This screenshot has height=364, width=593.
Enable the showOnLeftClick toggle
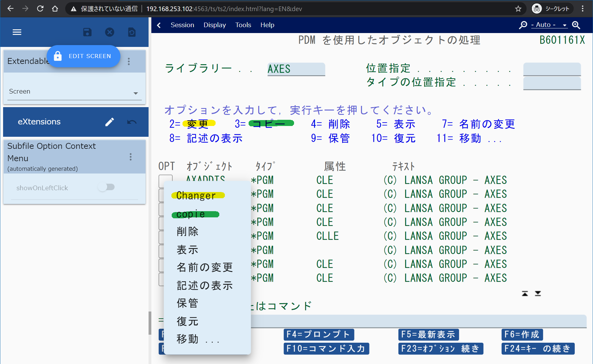click(107, 187)
